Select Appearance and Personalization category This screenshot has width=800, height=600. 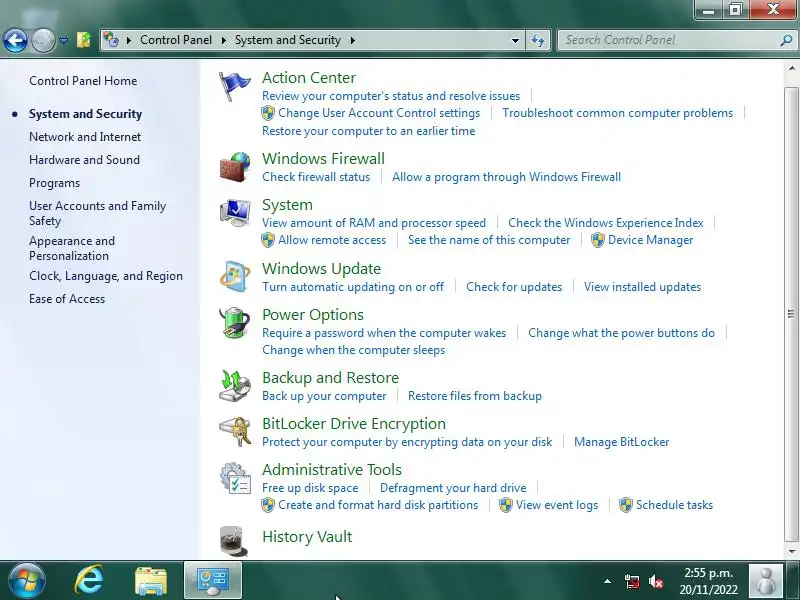(72, 248)
